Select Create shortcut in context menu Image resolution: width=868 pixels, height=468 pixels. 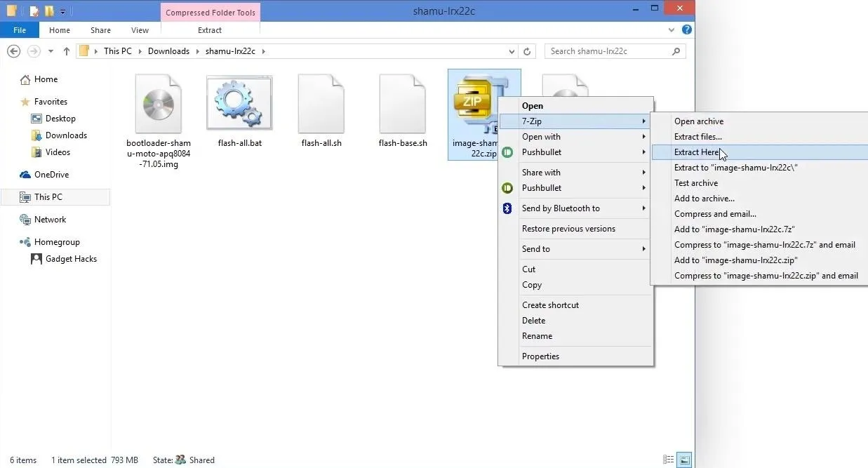point(576,305)
